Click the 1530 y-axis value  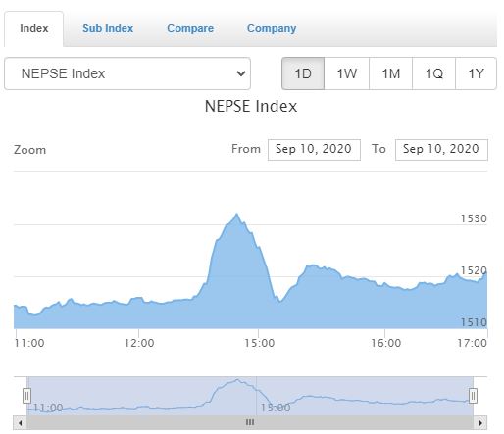point(474,218)
